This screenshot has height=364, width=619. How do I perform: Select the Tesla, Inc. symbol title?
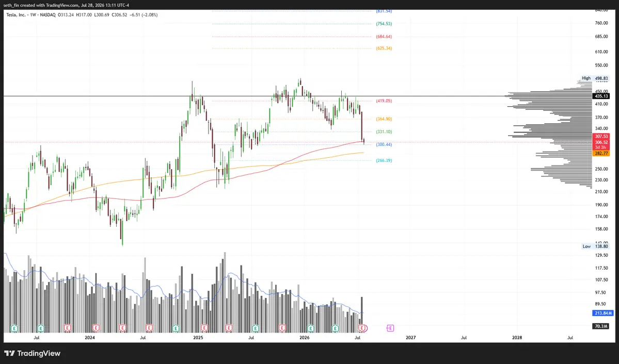click(16, 14)
